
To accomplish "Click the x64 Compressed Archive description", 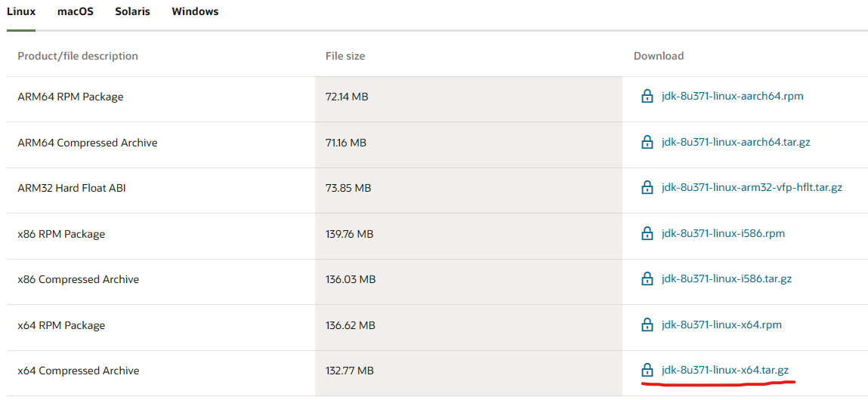I will [x=79, y=371].
